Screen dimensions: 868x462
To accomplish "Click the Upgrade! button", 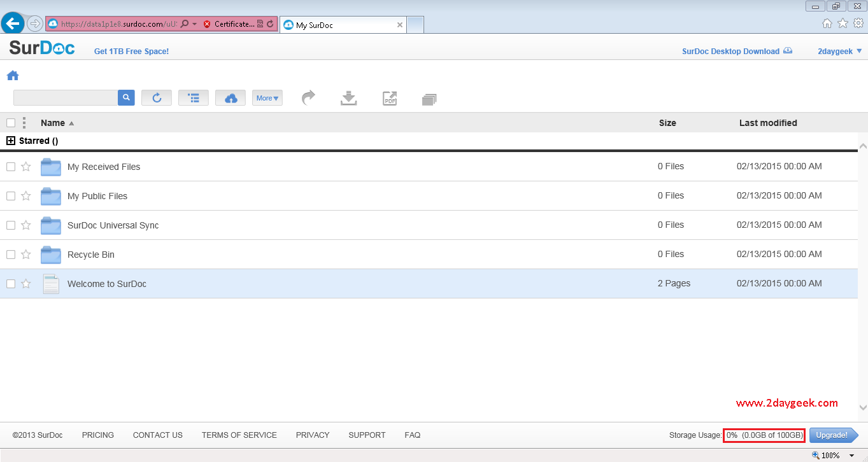I will tap(834, 435).
